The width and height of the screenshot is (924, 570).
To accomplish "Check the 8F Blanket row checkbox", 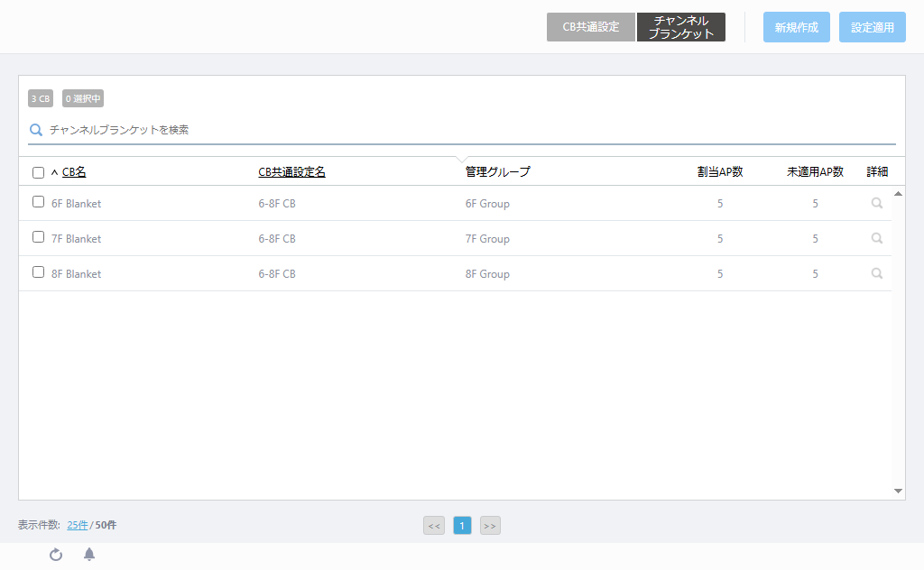I will click(38, 272).
